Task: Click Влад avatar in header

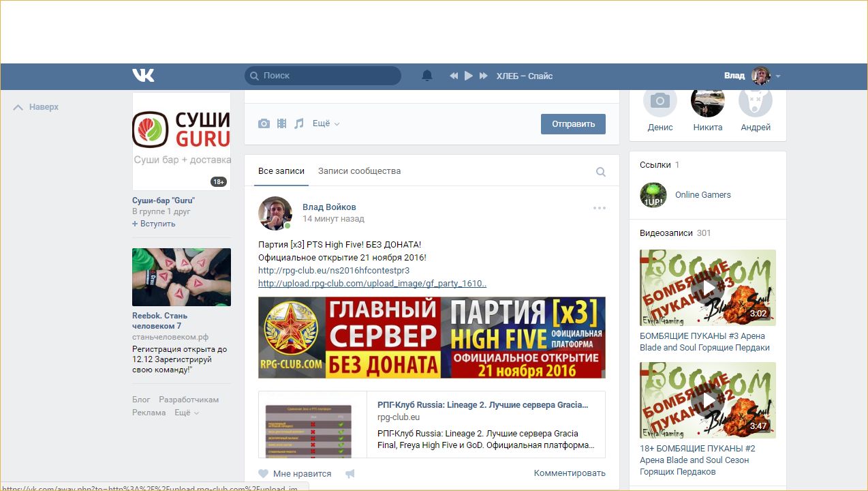Action: (761, 76)
